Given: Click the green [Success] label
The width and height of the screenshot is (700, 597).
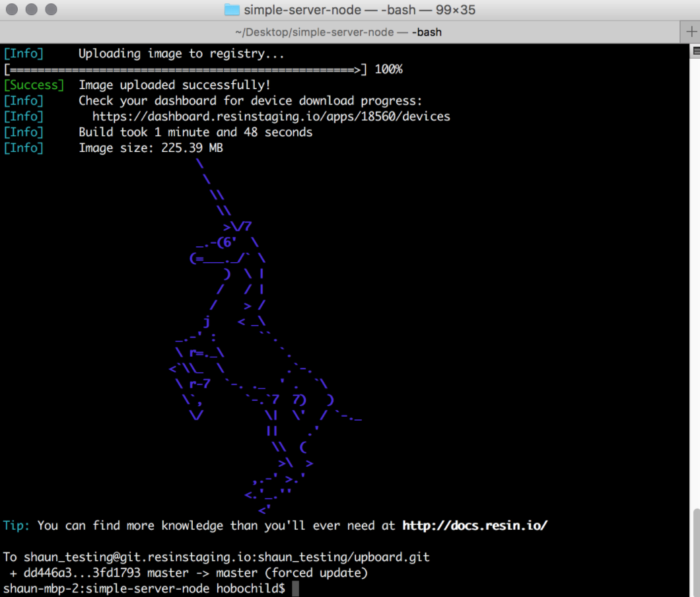Looking at the screenshot, I should tap(34, 85).
